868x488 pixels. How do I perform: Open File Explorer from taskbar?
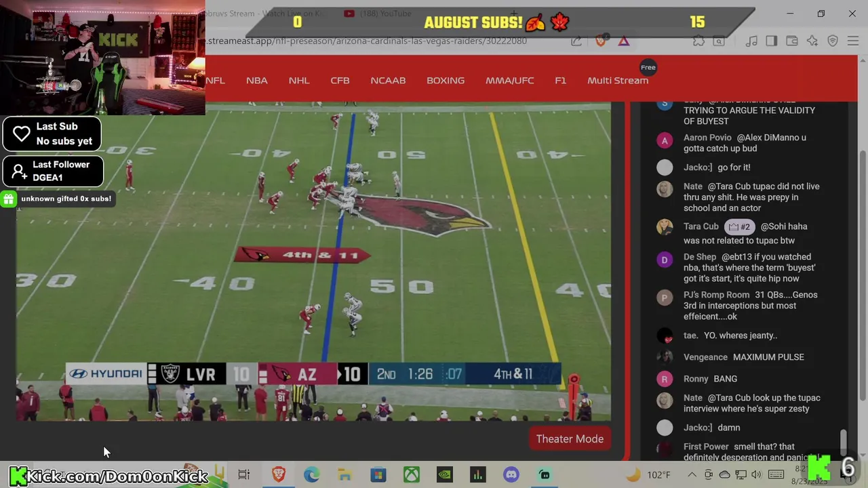pos(344,474)
